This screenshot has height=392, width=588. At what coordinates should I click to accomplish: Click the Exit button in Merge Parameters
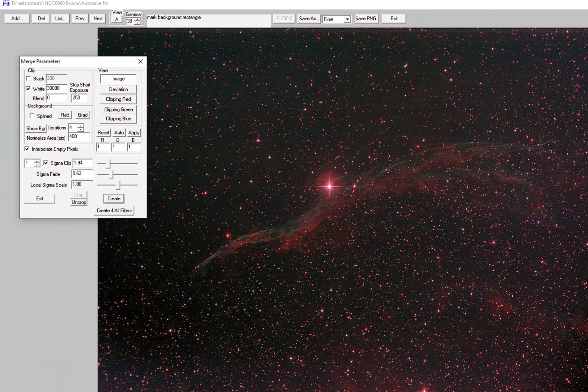pyautogui.click(x=40, y=198)
